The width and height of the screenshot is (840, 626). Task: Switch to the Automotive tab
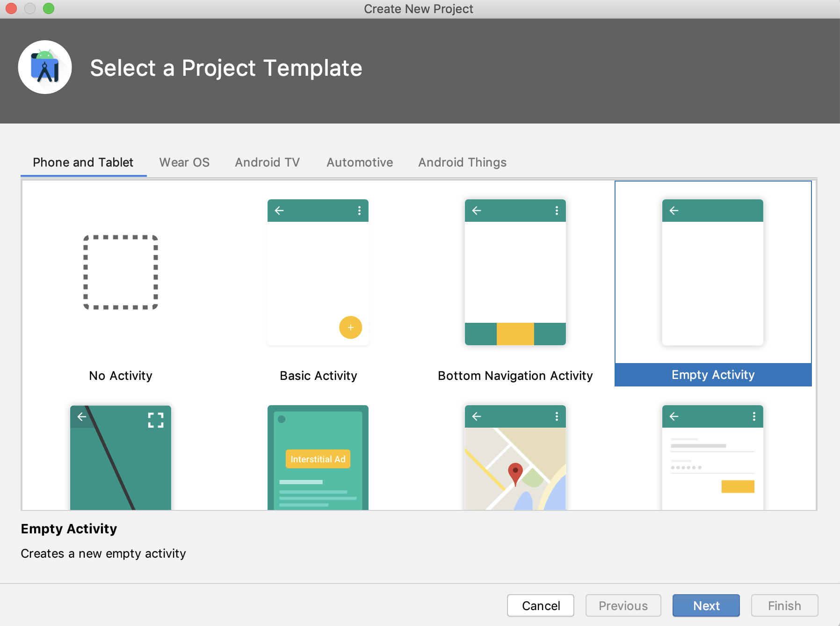click(x=360, y=162)
